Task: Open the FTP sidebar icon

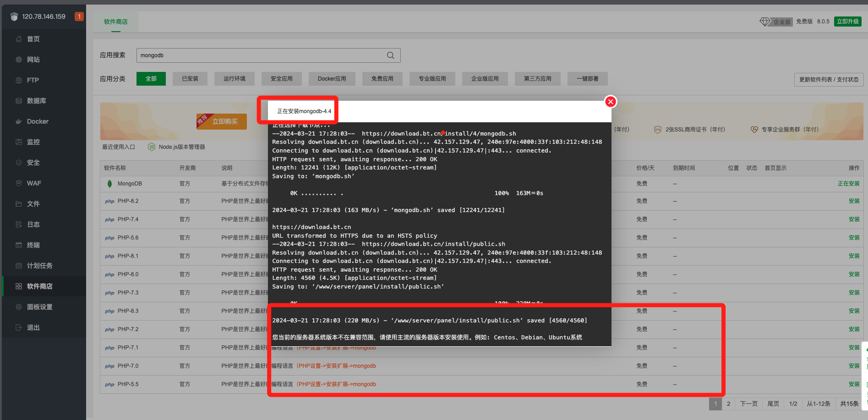Action: [19, 80]
